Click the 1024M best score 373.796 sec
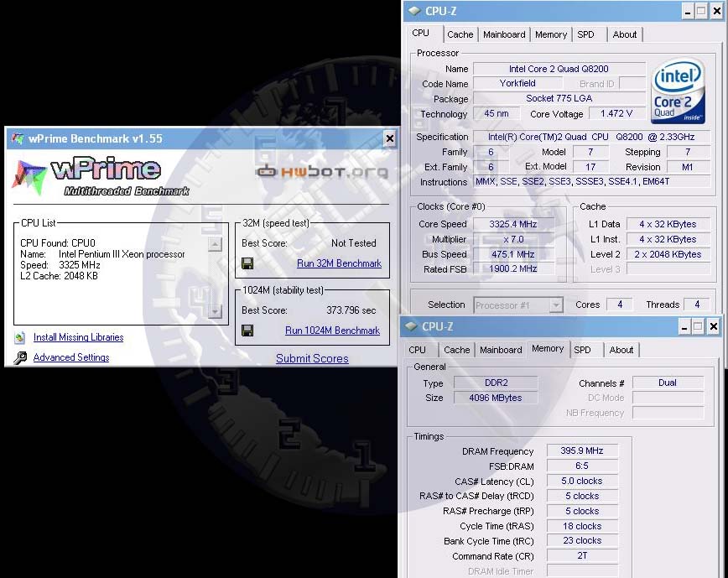Viewport: 728px width, 578px height. [x=351, y=310]
